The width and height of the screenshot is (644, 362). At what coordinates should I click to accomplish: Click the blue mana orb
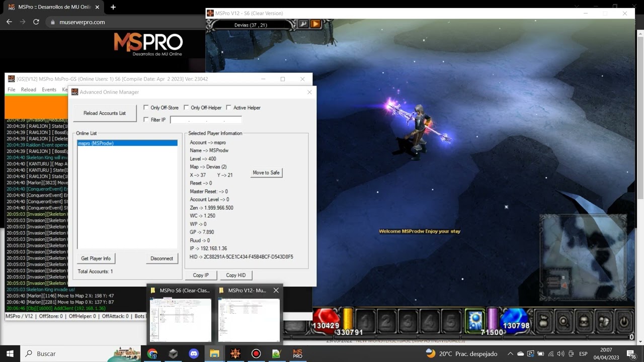515,320
